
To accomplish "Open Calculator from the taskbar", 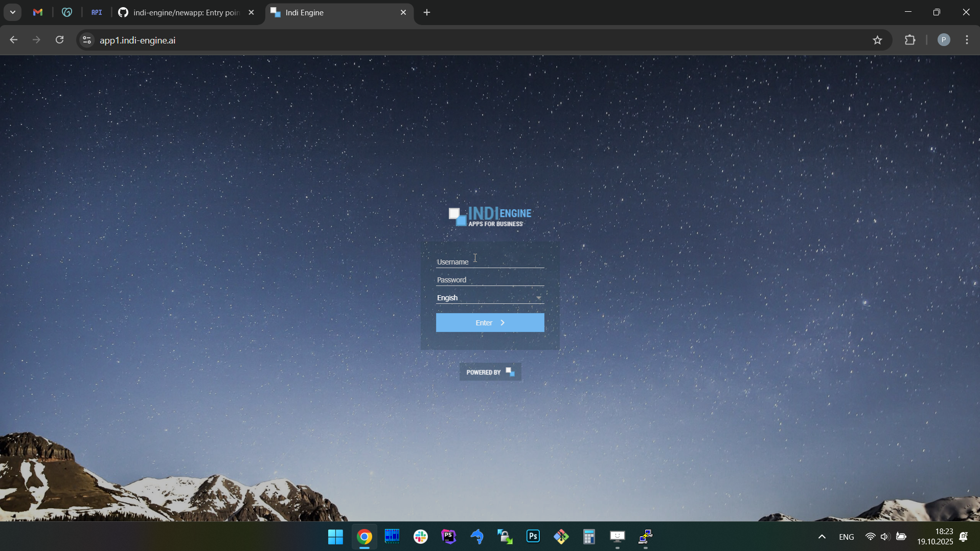I will pos(589,536).
